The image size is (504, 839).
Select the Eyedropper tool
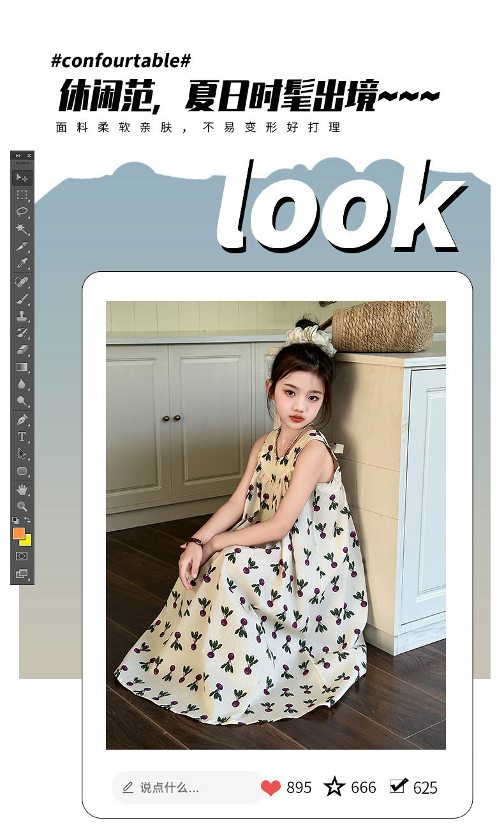(22, 263)
